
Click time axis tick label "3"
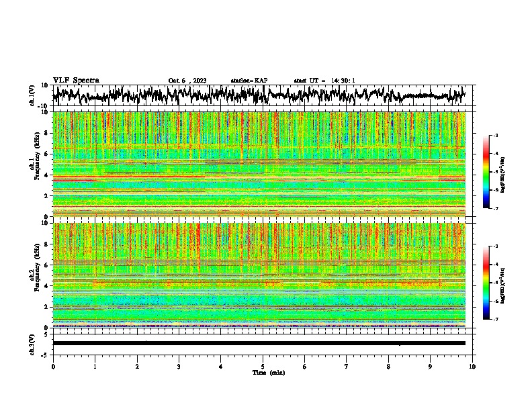tap(179, 367)
